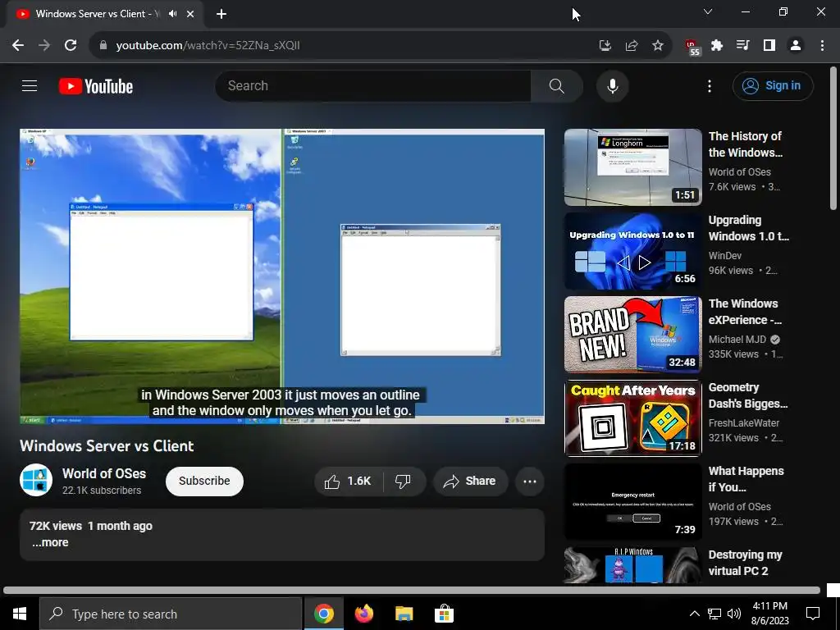Subscribe to World of OSes

tap(204, 481)
